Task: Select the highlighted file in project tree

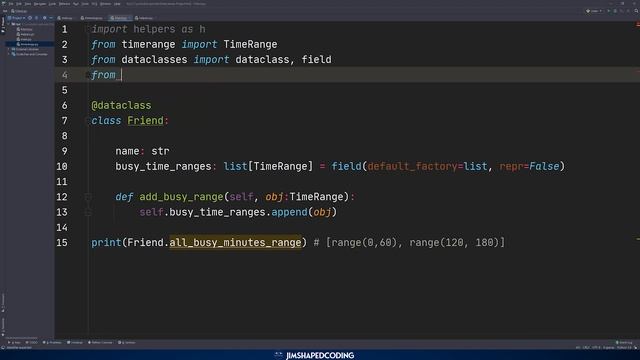Action: tap(29, 44)
